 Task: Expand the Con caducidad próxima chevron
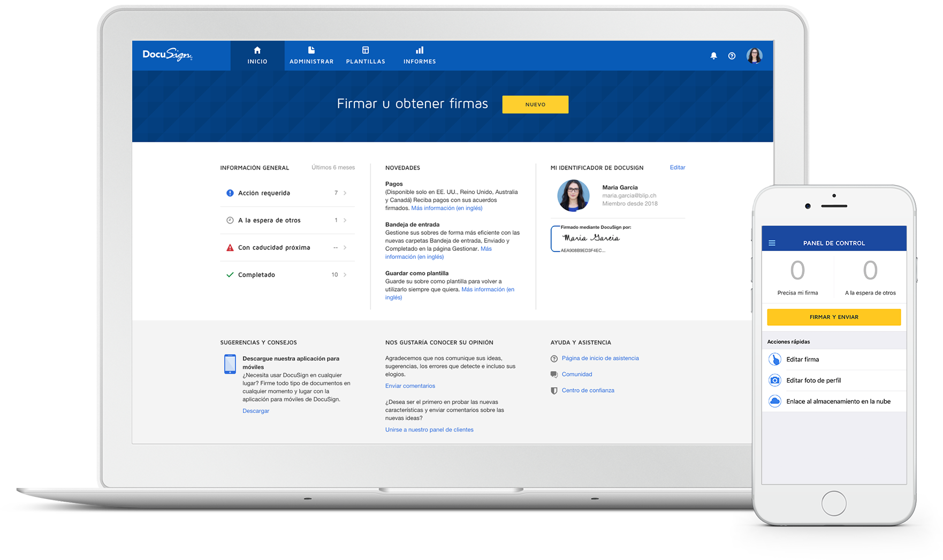pyautogui.click(x=345, y=248)
